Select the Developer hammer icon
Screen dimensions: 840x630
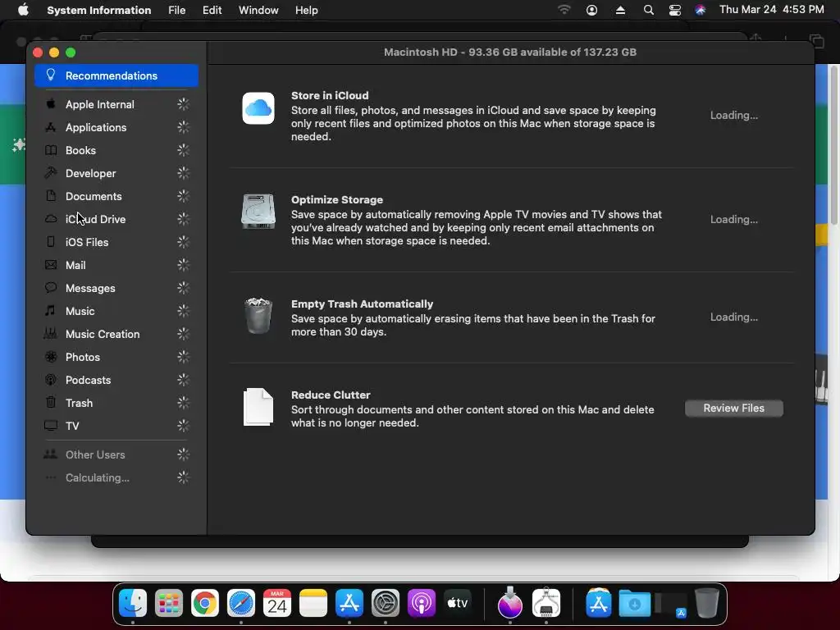[x=51, y=173]
